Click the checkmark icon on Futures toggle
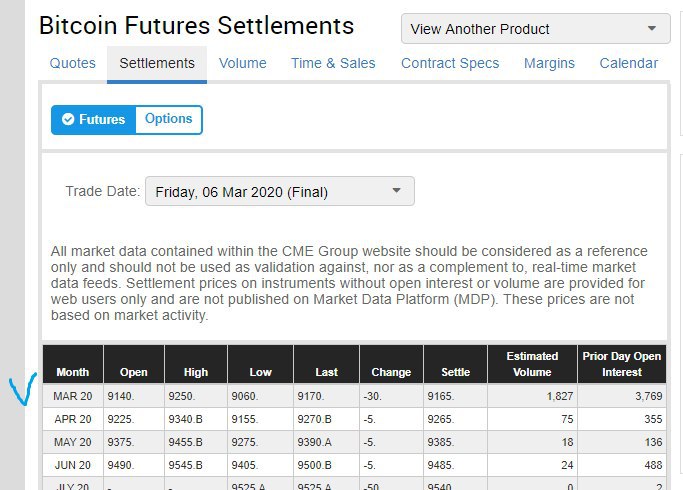 click(68, 120)
